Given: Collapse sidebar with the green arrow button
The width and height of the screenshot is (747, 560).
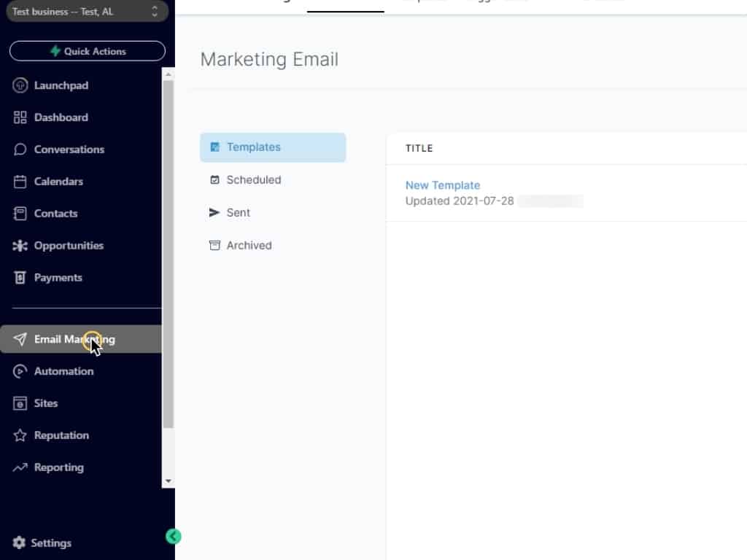Looking at the screenshot, I should (173, 537).
